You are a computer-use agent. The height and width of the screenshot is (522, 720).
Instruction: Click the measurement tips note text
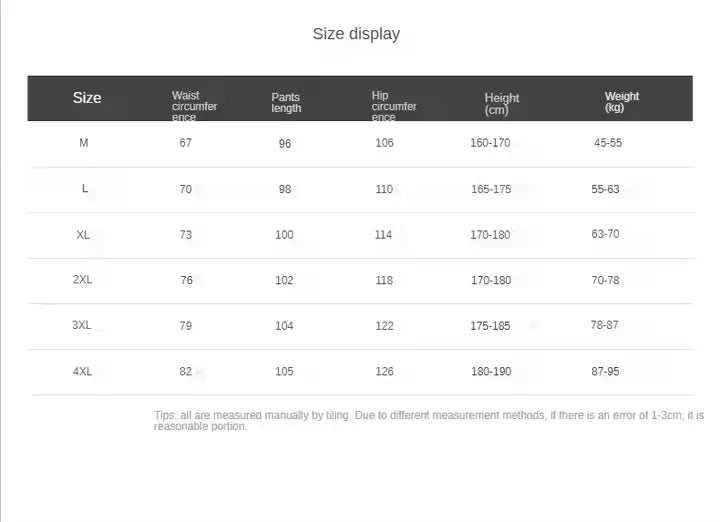click(428, 420)
